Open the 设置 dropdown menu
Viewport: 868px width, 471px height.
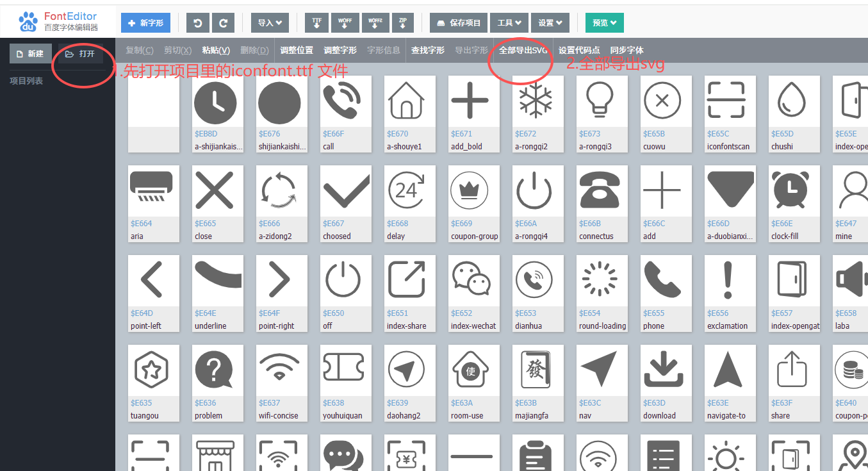coord(550,23)
